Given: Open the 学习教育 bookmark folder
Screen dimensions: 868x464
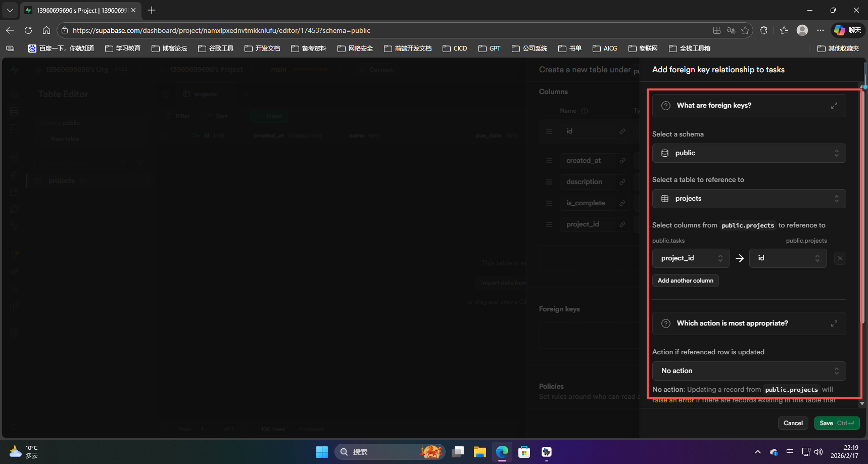Looking at the screenshot, I should 123,49.
